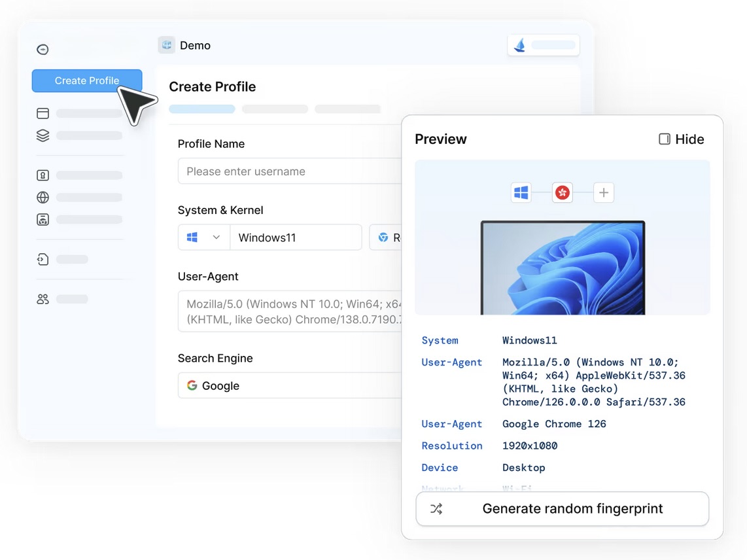Image resolution: width=747 pixels, height=560 pixels.
Task: Hide the Preview panel
Action: coord(681,139)
